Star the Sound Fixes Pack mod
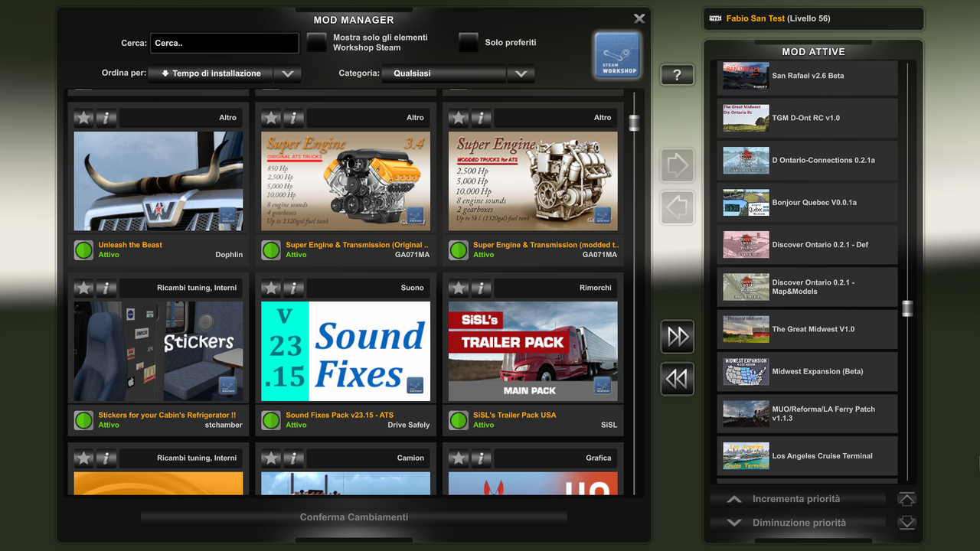The image size is (980, 551). point(271,288)
